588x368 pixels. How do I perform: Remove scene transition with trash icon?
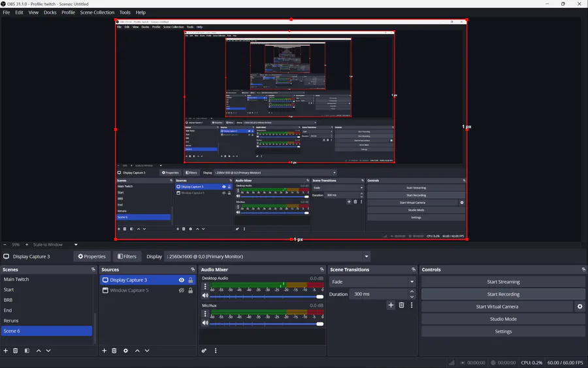tap(402, 305)
